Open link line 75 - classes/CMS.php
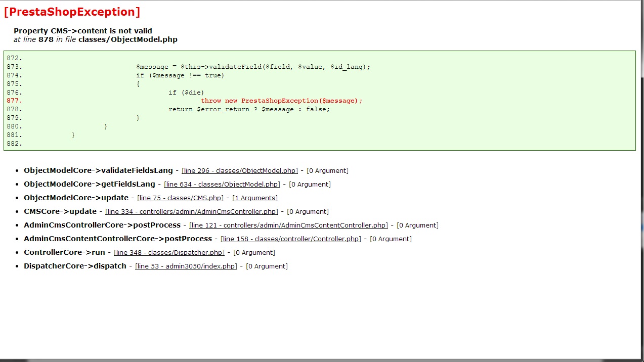The height and width of the screenshot is (362, 644). pyautogui.click(x=180, y=198)
